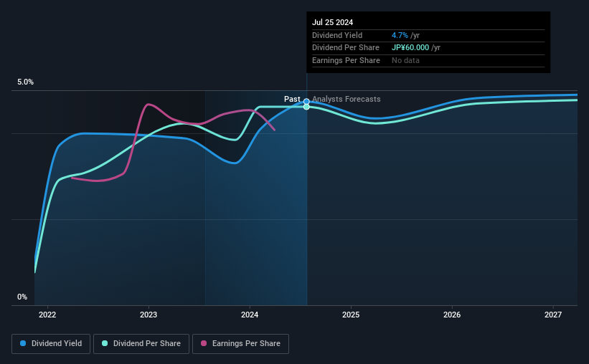Select the 2026 x-axis label
This screenshot has width=589, height=364.
point(452,315)
